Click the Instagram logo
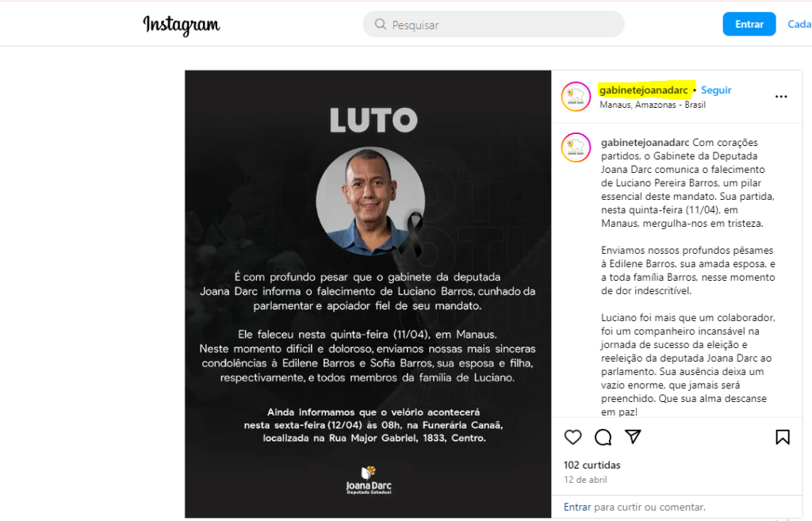The image size is (812, 521). [x=182, y=25]
